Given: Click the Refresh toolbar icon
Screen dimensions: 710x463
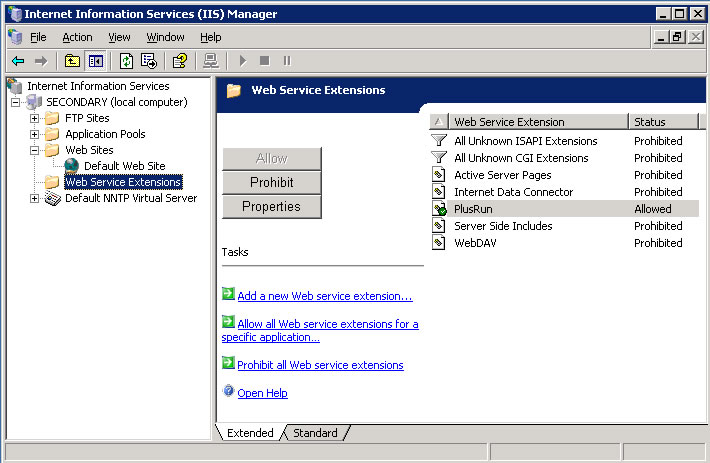Looking at the screenshot, I should coord(127,61).
